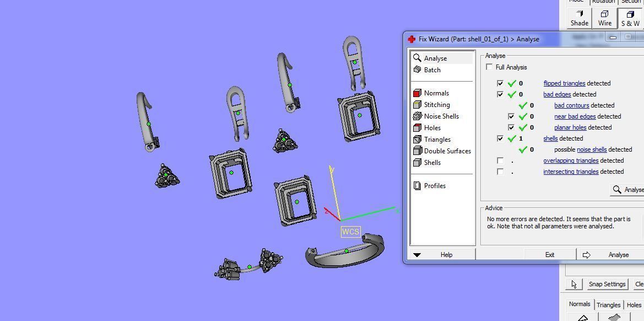Select the Normals tab below Snap Settings

[x=580, y=304]
